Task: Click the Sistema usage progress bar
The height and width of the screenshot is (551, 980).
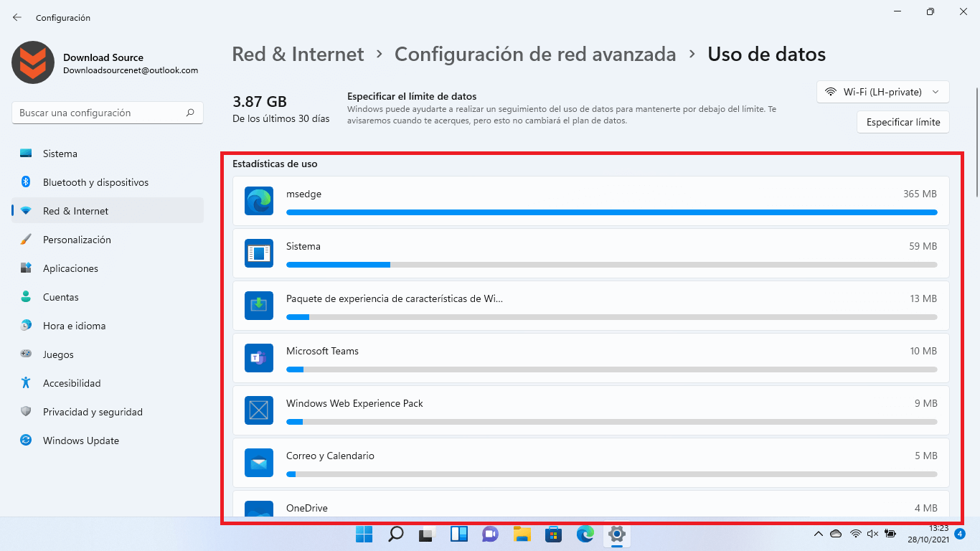Action: click(x=612, y=265)
